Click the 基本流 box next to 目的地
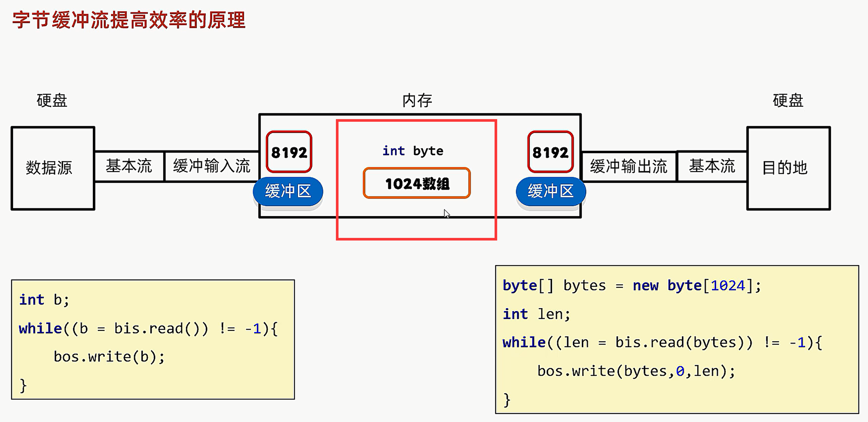The image size is (868, 422). (x=712, y=166)
